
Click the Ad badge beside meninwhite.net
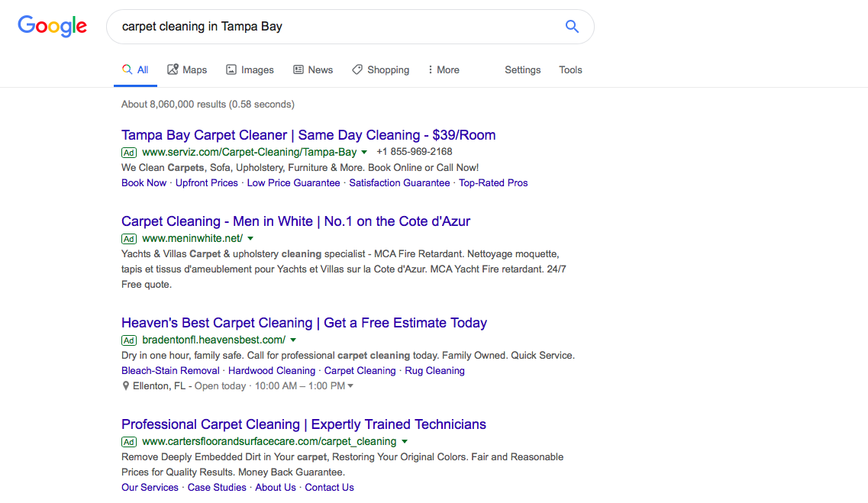pyautogui.click(x=129, y=238)
